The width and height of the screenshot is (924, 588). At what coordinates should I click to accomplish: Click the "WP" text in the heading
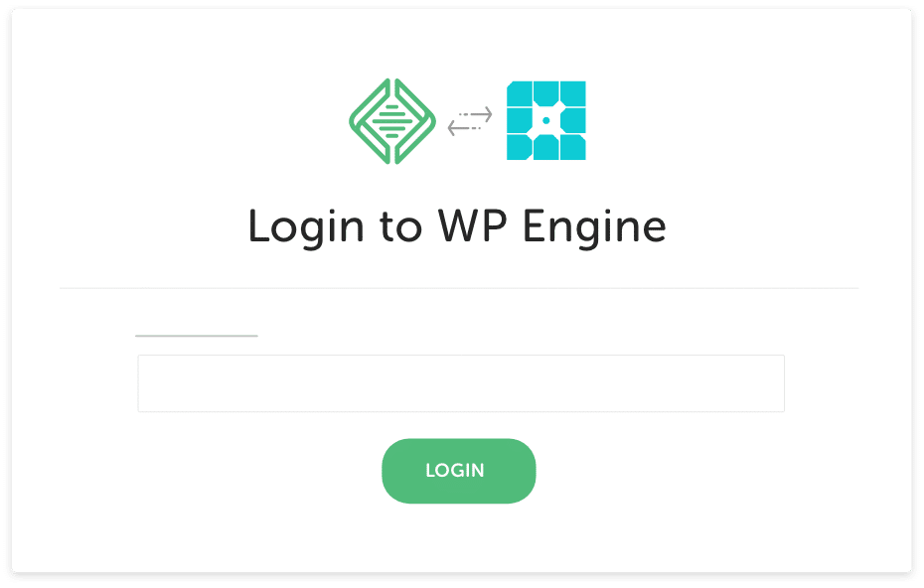point(472,225)
